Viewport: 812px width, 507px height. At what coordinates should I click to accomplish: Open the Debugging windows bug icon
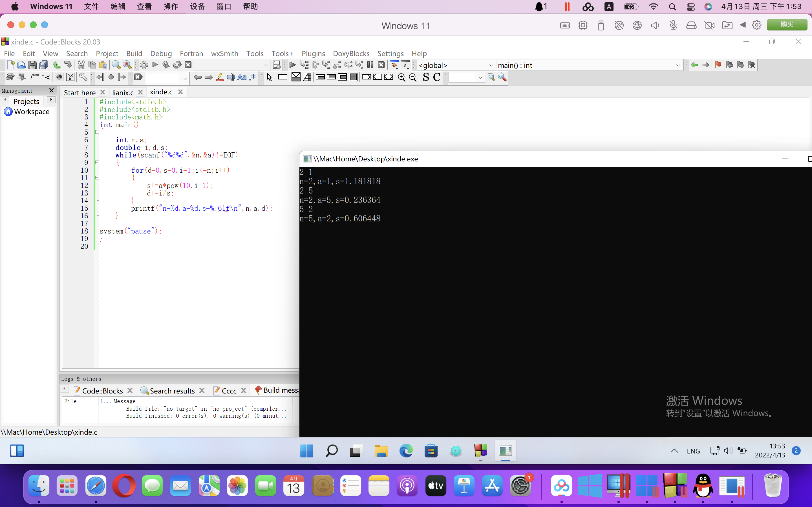[x=394, y=65]
